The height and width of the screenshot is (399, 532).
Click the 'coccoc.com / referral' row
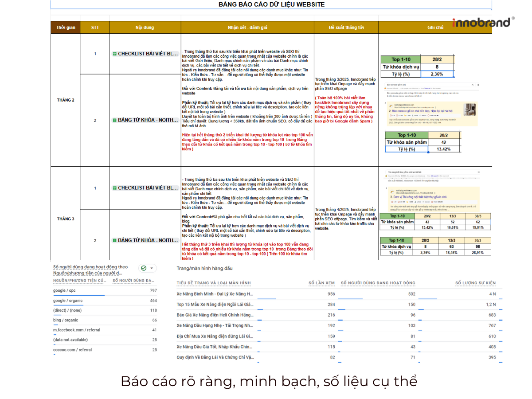(105, 350)
